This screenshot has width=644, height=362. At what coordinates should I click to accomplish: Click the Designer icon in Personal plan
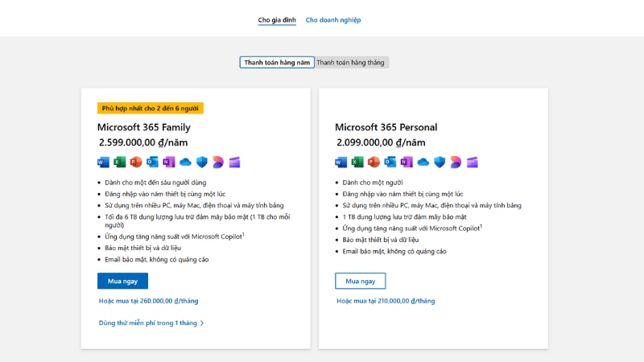[x=456, y=162]
